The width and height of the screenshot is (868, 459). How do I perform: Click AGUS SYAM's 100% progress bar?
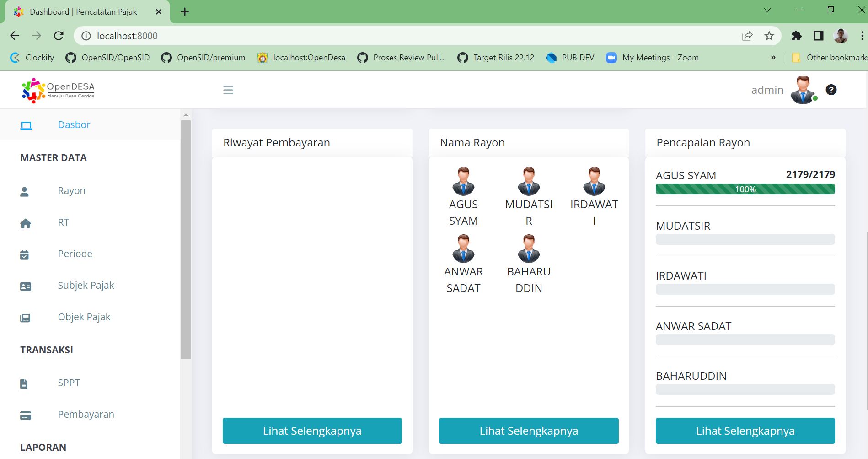[745, 189]
